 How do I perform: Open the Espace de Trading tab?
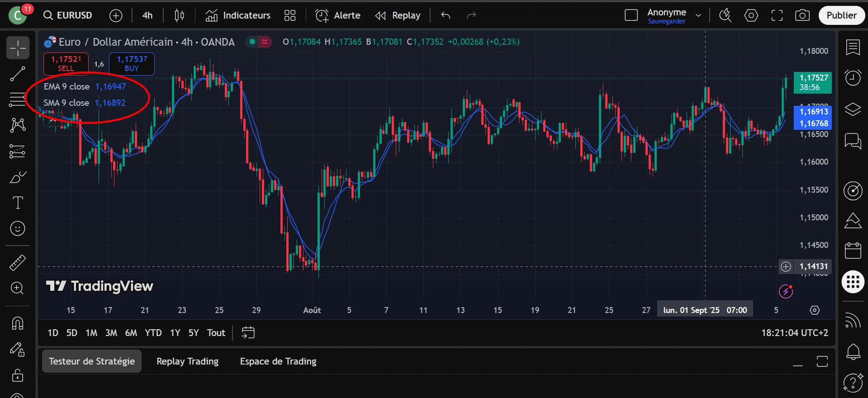coord(278,361)
